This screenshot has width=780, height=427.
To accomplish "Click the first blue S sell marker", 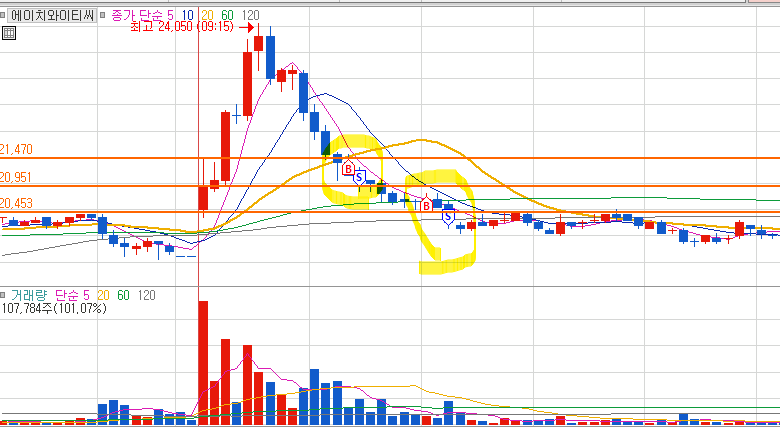I will (360, 177).
